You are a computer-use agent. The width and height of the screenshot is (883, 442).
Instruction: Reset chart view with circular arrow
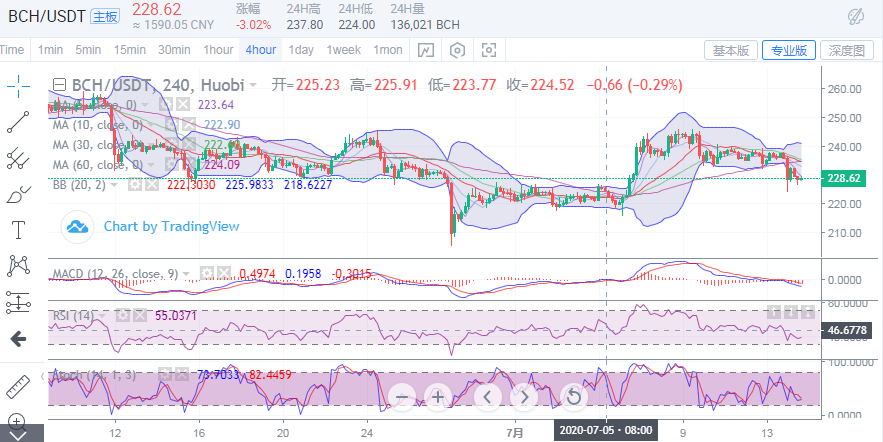tap(573, 397)
